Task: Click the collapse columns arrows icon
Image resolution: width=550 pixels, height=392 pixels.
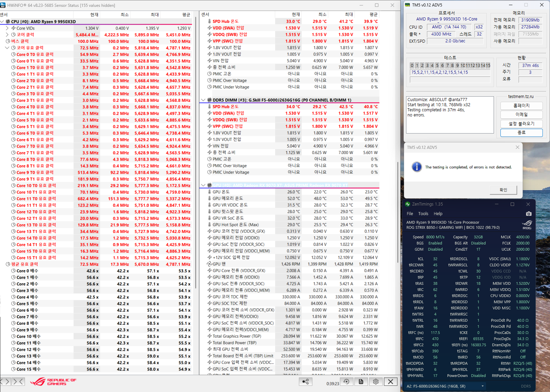Action: coord(19,382)
